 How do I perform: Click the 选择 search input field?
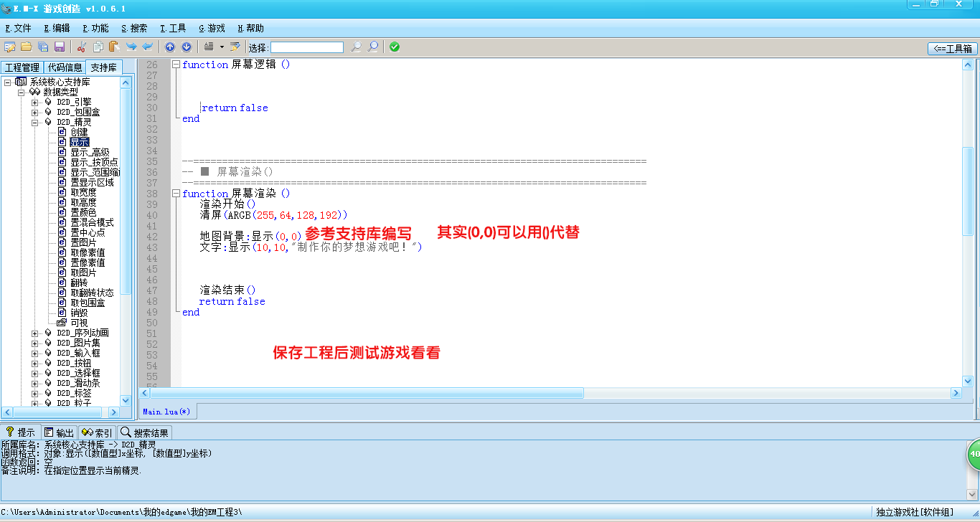(x=307, y=47)
